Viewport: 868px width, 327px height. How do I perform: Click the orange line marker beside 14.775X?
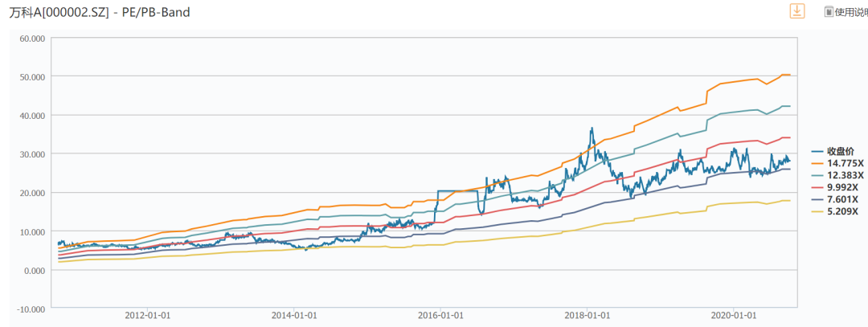tap(817, 163)
